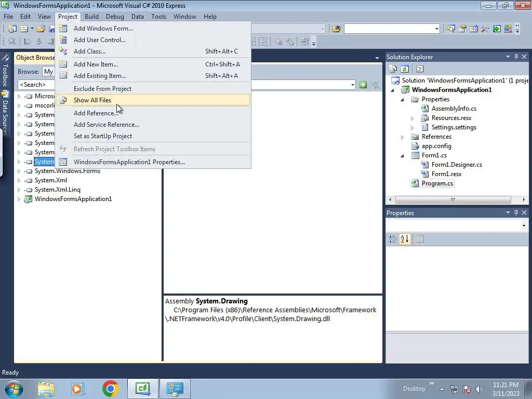
Task: Expand Settings.settings in Solution Explorer
Action: click(x=412, y=128)
